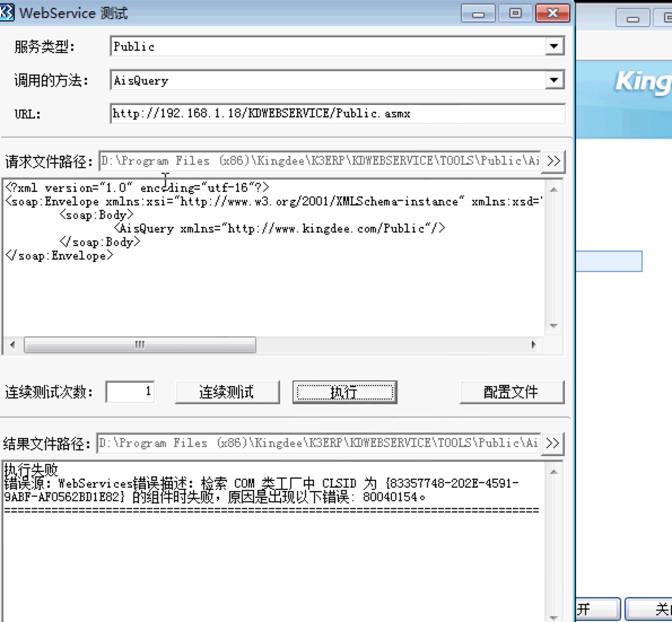Open the 调用的方法 dropdown arrow

(x=554, y=80)
